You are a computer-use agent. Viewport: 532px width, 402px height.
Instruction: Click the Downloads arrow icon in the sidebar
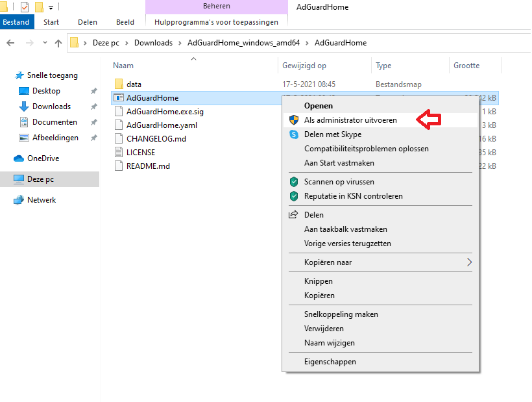(24, 107)
